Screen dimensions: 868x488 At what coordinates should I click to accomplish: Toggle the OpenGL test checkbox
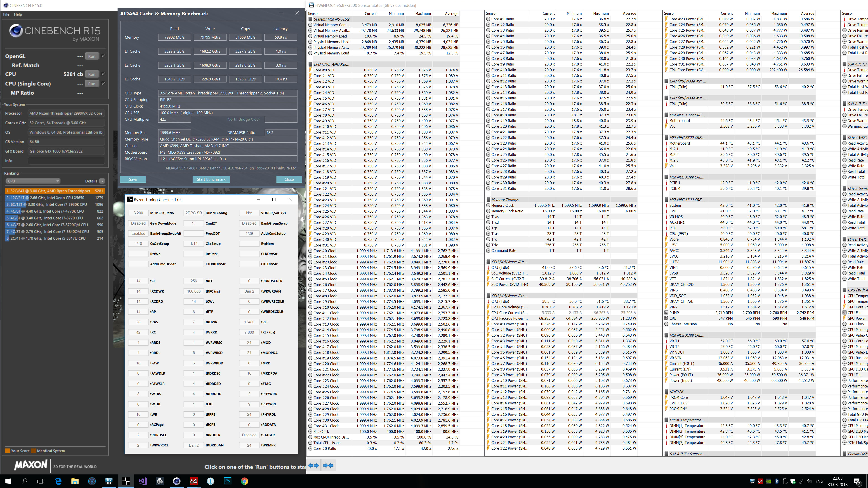pyautogui.click(x=103, y=56)
